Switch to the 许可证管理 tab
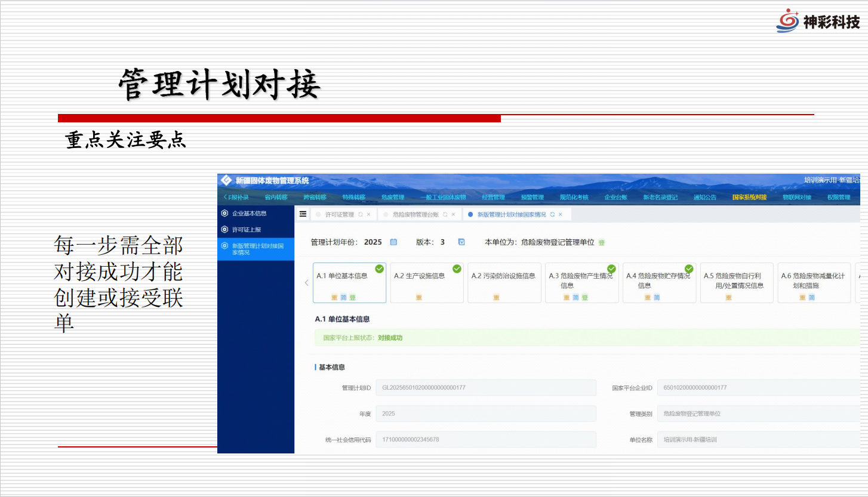This screenshot has width=868, height=497. (x=339, y=214)
